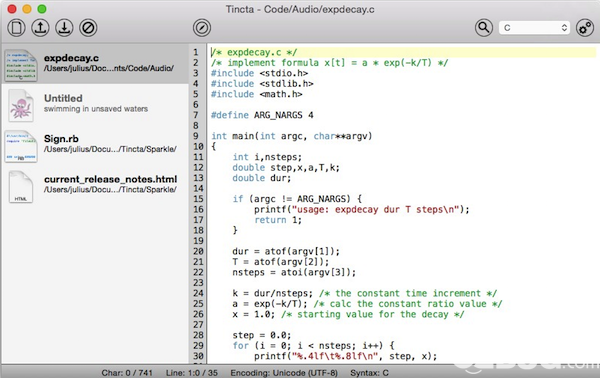Click line number 24 in gutter
The image size is (600, 378).
coord(198,293)
